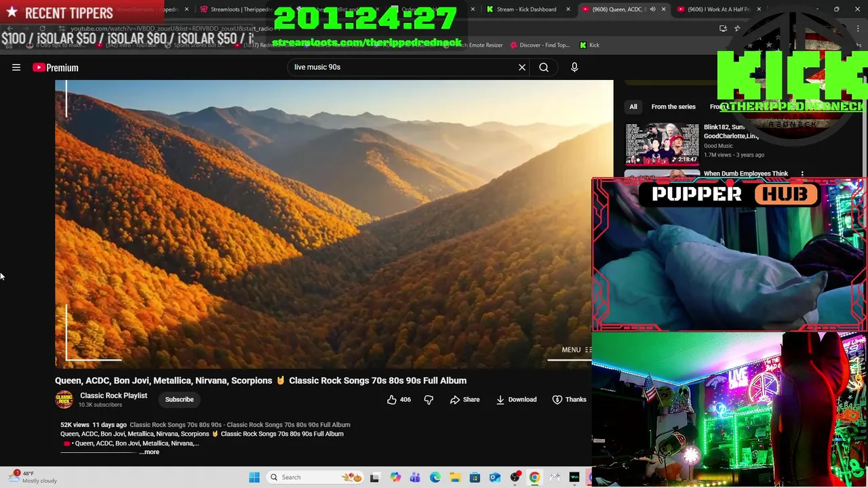Viewport: 868px width, 488px height.
Task: Go to YouTube Premium home logo
Action: (56, 67)
